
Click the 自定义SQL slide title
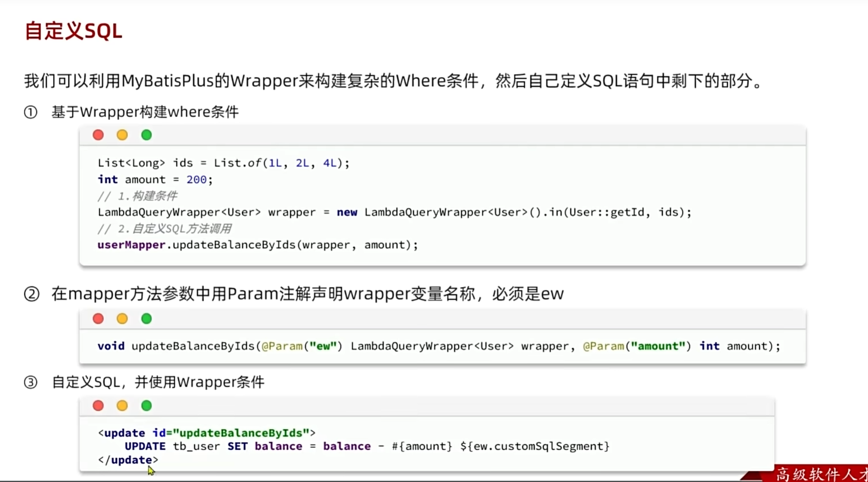tap(73, 31)
